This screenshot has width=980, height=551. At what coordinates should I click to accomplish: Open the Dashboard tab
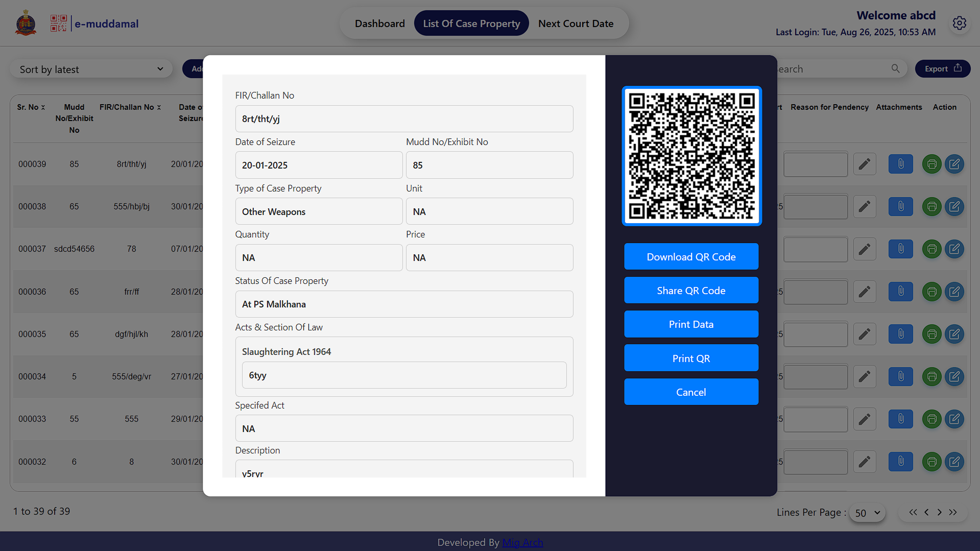(379, 23)
